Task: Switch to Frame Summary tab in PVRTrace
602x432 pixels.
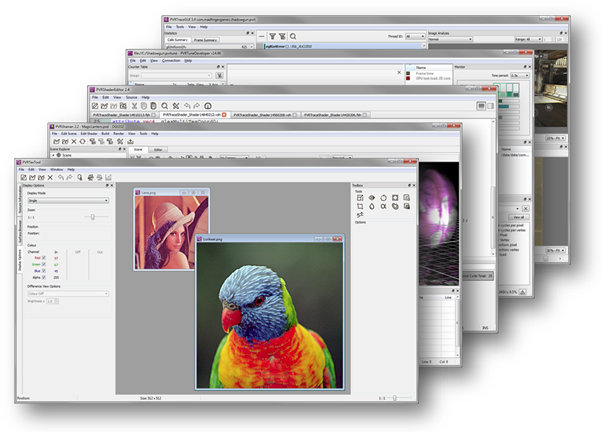Action: (x=205, y=40)
